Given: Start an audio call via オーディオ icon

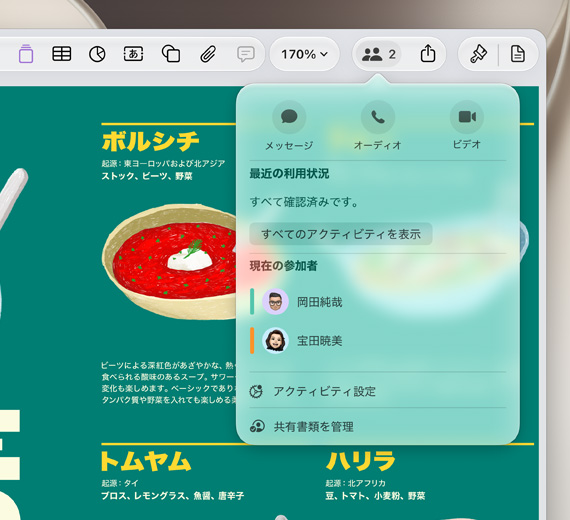Looking at the screenshot, I should (x=378, y=117).
